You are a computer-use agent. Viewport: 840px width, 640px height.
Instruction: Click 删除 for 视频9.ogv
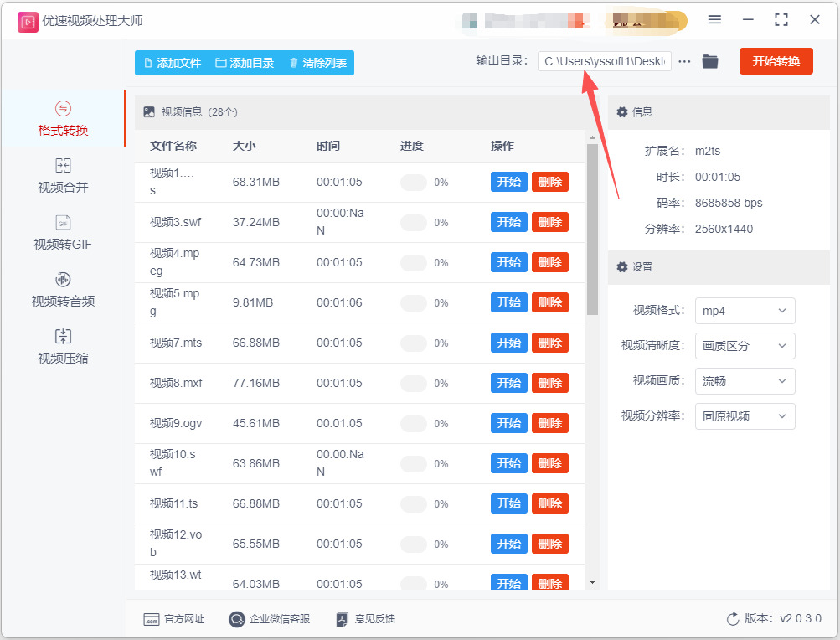tap(549, 423)
